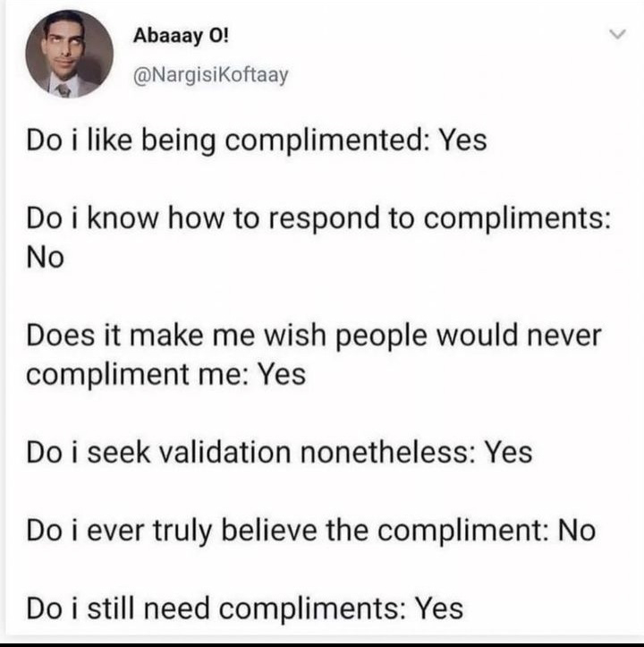
Task: Select the line starting "Does it make me wish"
Action: coord(313,336)
